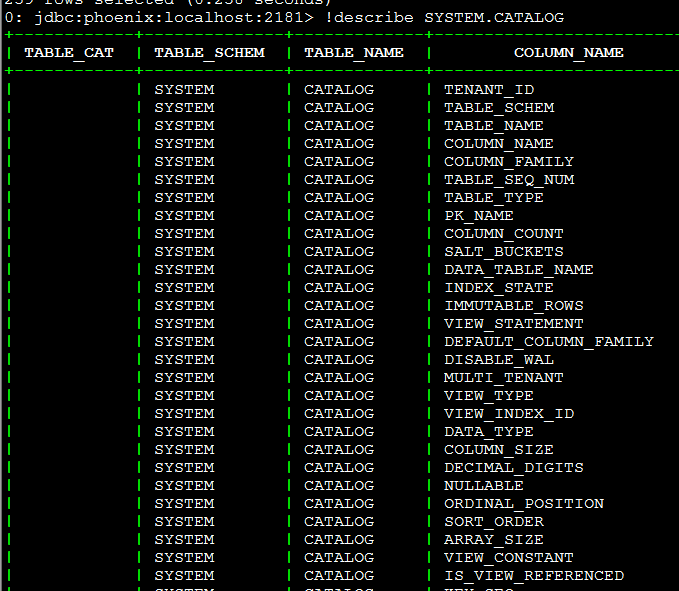Select the TABLE_SCHEM value in COLUMN_NAME column
The image size is (679, 591).
(x=499, y=108)
